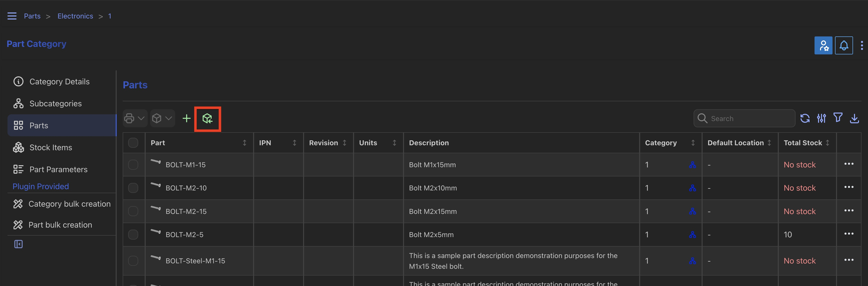The image size is (868, 286).
Task: Open the column selection sliders icon
Action: coord(822,119)
